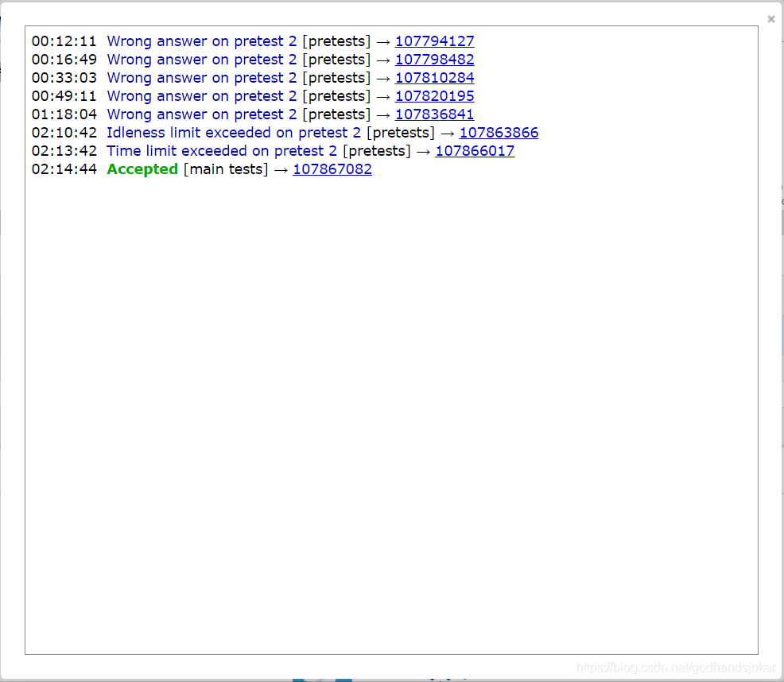The height and width of the screenshot is (682, 784).
Task: Click 'Idleness limit exceeded on pretest 2' text
Action: 234,133
